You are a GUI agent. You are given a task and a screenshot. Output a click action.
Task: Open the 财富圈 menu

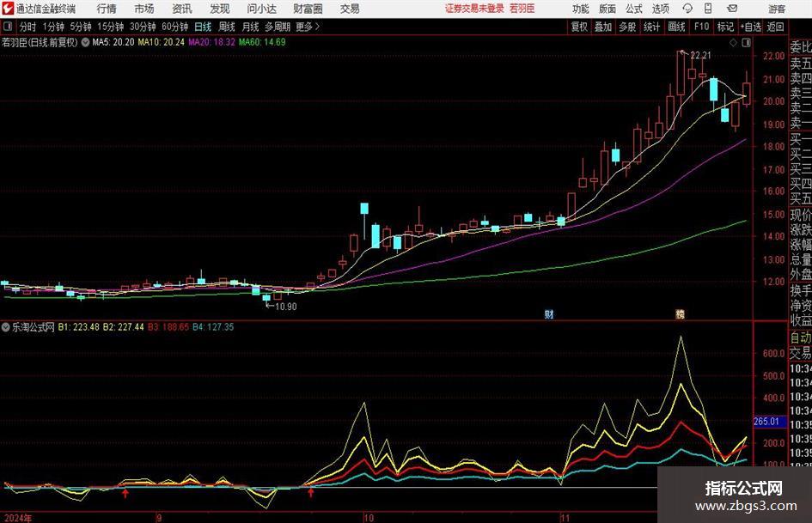308,9
